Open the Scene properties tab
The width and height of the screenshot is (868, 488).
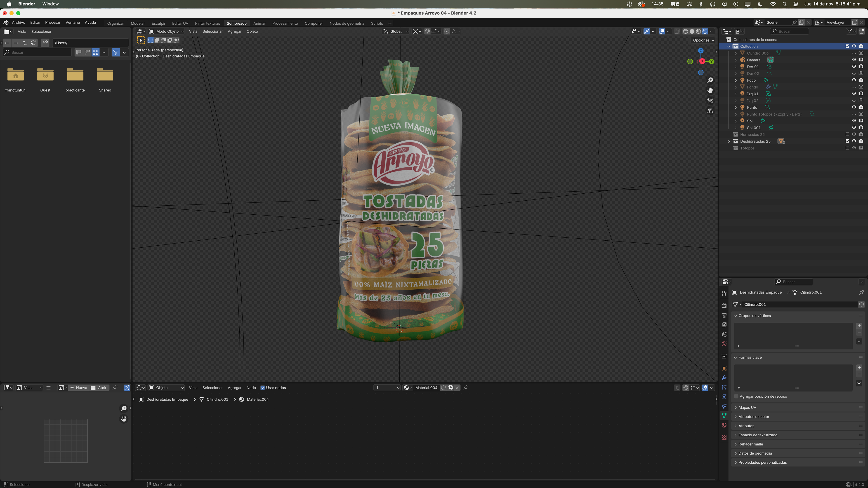pos(724,334)
